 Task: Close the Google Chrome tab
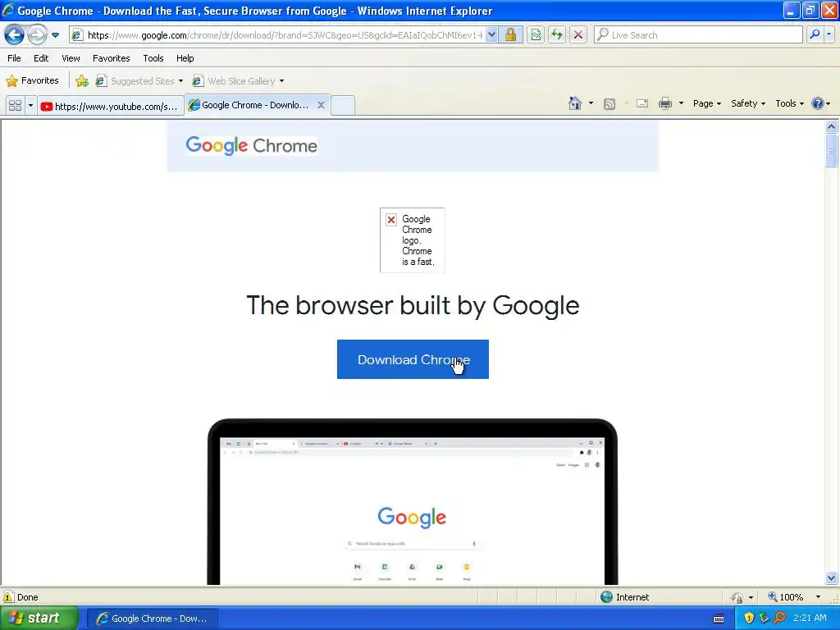[x=321, y=105]
